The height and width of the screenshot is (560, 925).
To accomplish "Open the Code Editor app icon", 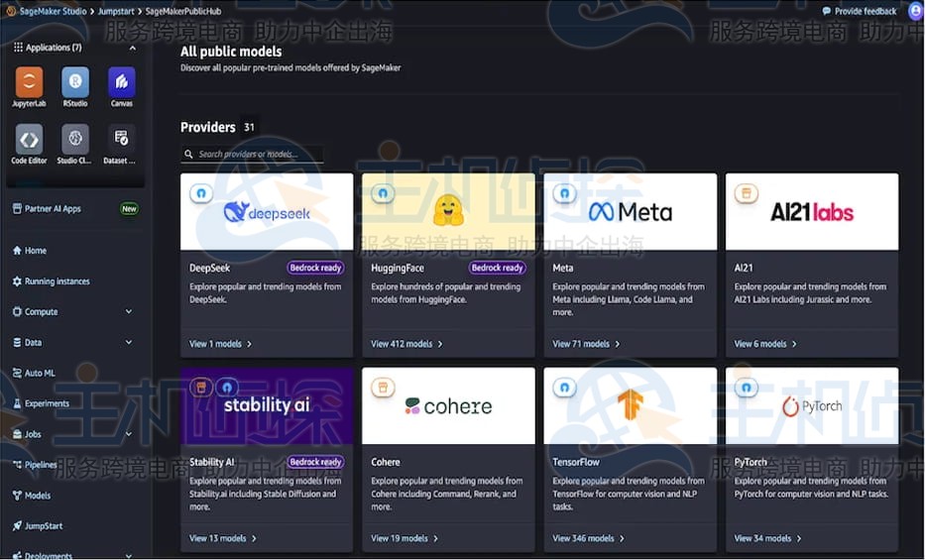I will tap(29, 139).
